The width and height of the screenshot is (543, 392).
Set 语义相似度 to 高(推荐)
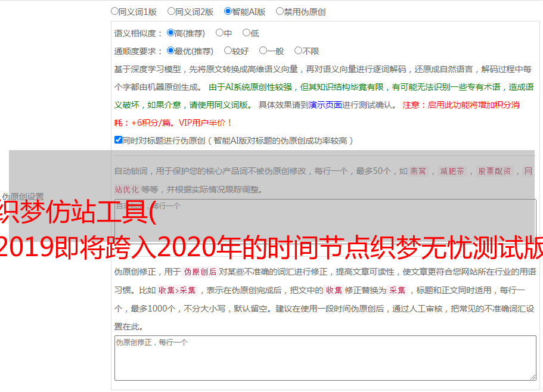(170, 33)
